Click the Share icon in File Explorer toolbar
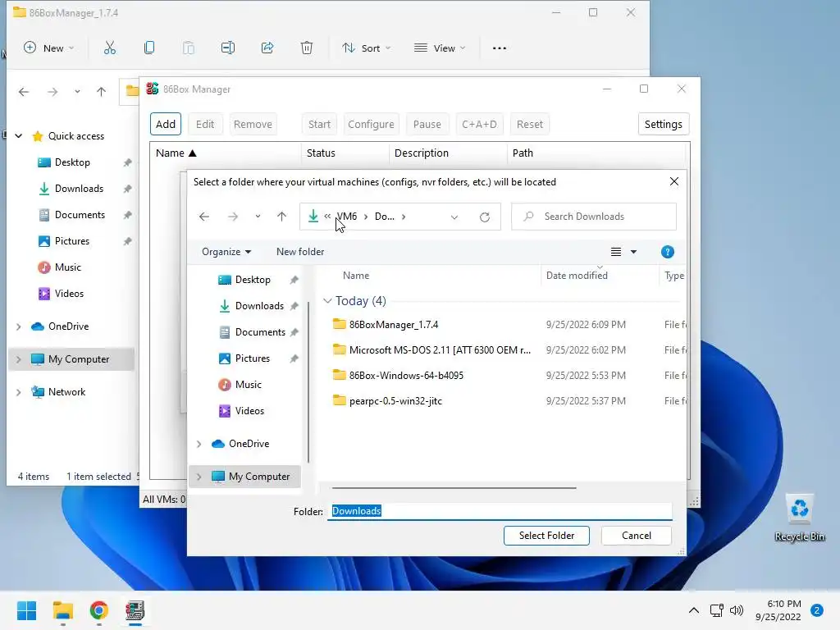 coord(267,48)
